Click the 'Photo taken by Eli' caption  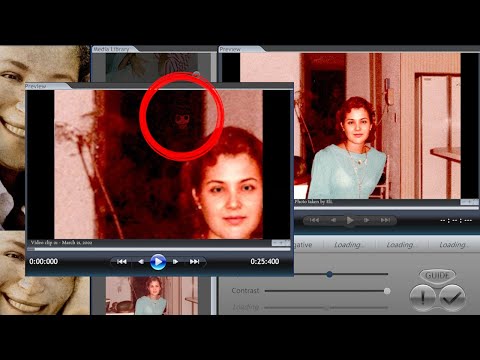313,202
